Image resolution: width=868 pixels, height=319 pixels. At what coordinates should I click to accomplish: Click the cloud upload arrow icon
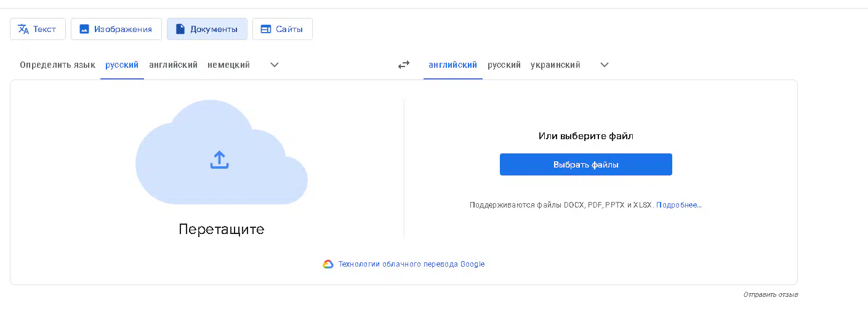click(220, 160)
